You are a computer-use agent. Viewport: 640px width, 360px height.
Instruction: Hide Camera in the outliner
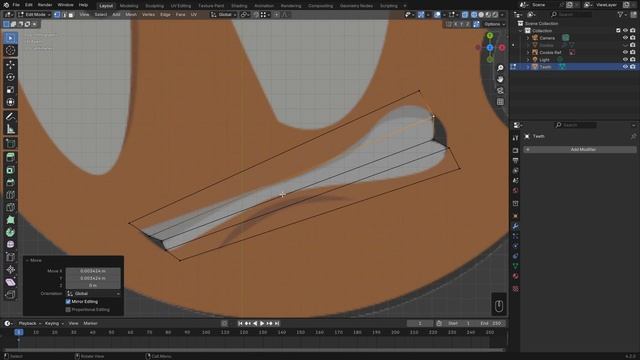625,38
